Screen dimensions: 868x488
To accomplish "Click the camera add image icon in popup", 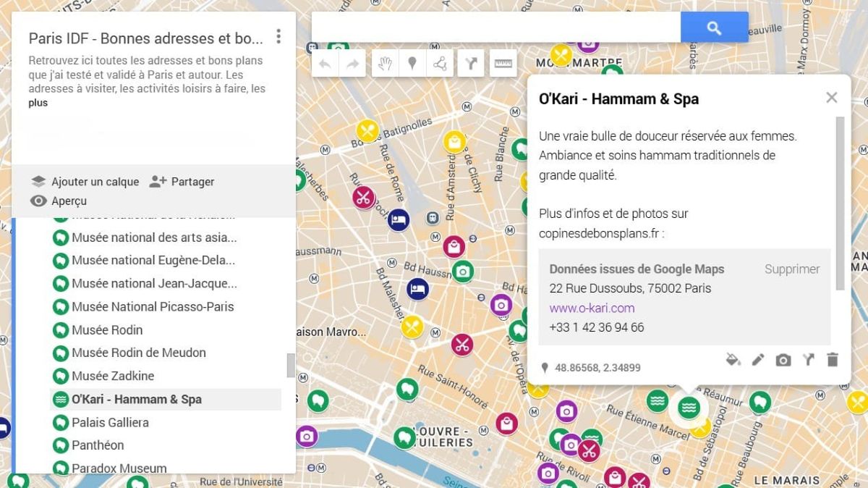I will click(x=783, y=360).
